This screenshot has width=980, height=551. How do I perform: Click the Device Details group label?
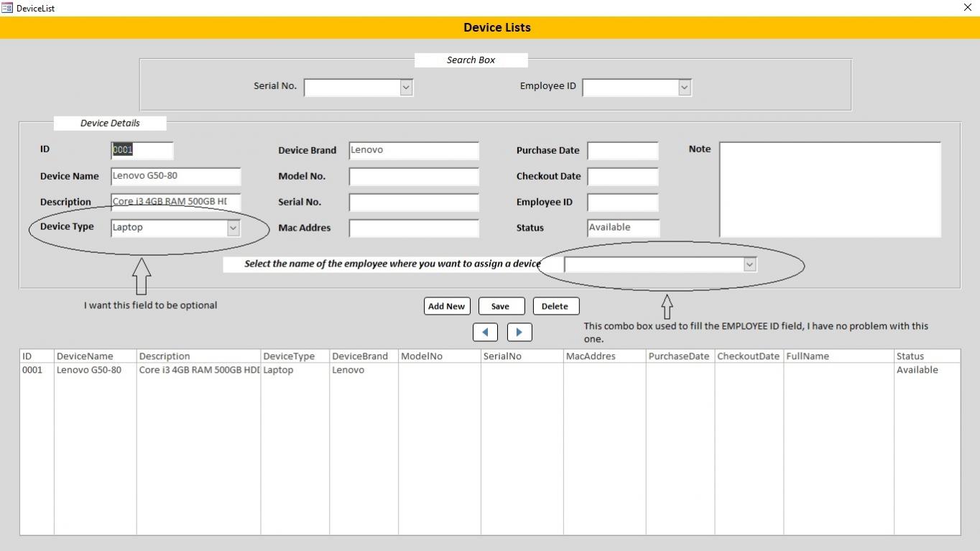tap(110, 124)
